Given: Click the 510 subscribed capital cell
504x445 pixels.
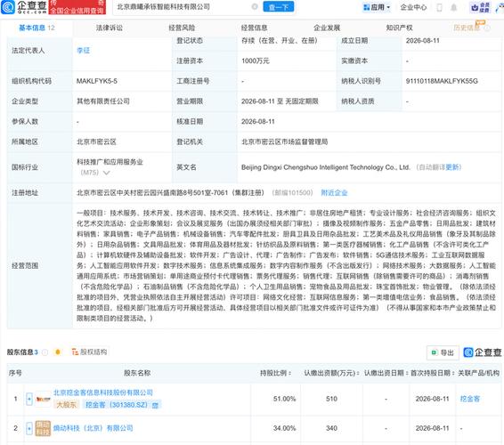Looking at the screenshot, I should coord(331,399).
